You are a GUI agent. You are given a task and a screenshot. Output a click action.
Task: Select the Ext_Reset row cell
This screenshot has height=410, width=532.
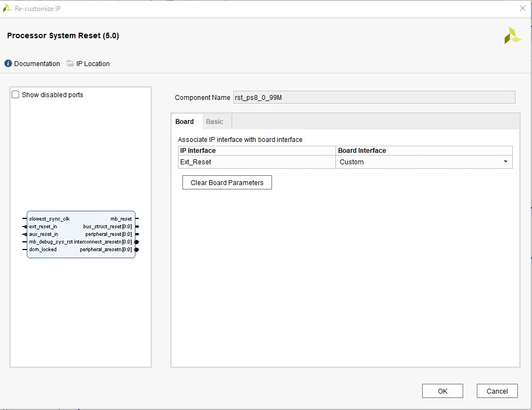click(x=257, y=162)
